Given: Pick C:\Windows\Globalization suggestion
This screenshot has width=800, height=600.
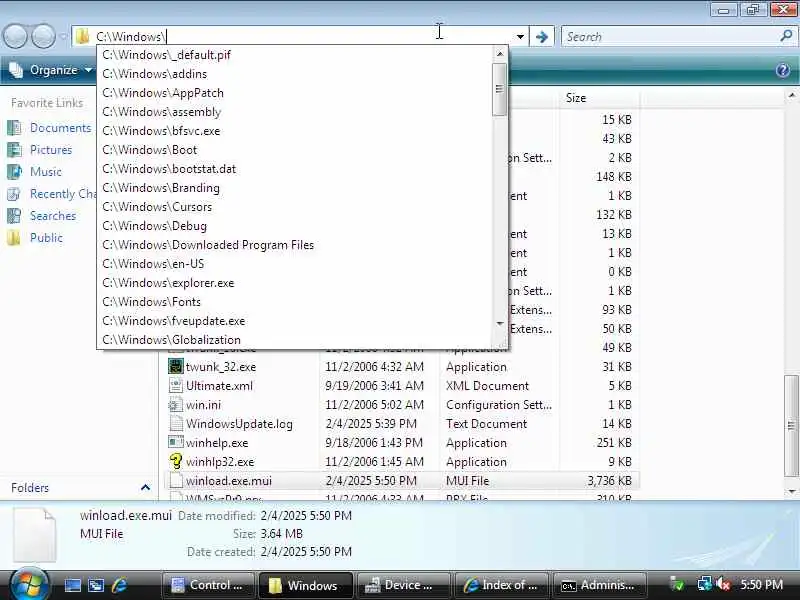Looking at the screenshot, I should (295, 340).
